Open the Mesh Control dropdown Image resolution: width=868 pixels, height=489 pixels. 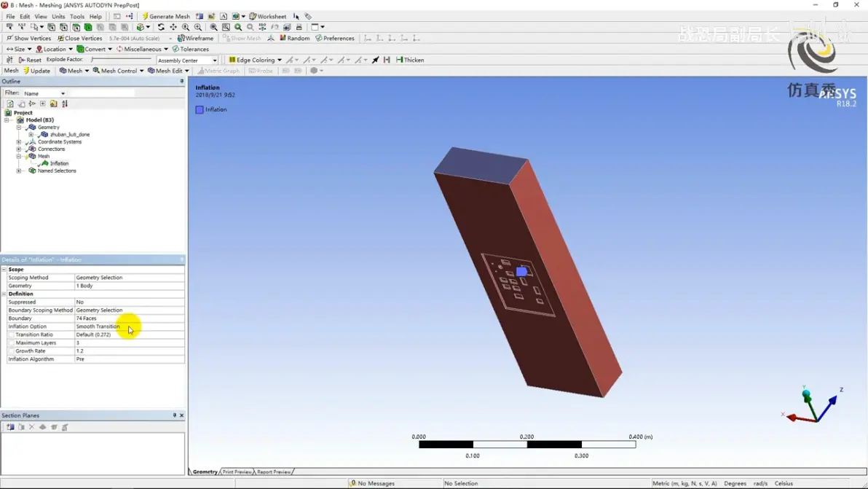click(119, 71)
